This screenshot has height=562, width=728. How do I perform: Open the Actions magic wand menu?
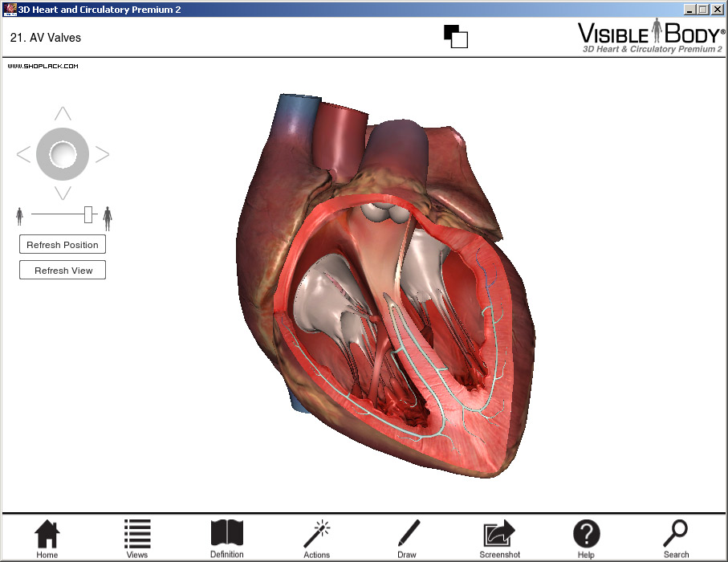click(x=316, y=539)
